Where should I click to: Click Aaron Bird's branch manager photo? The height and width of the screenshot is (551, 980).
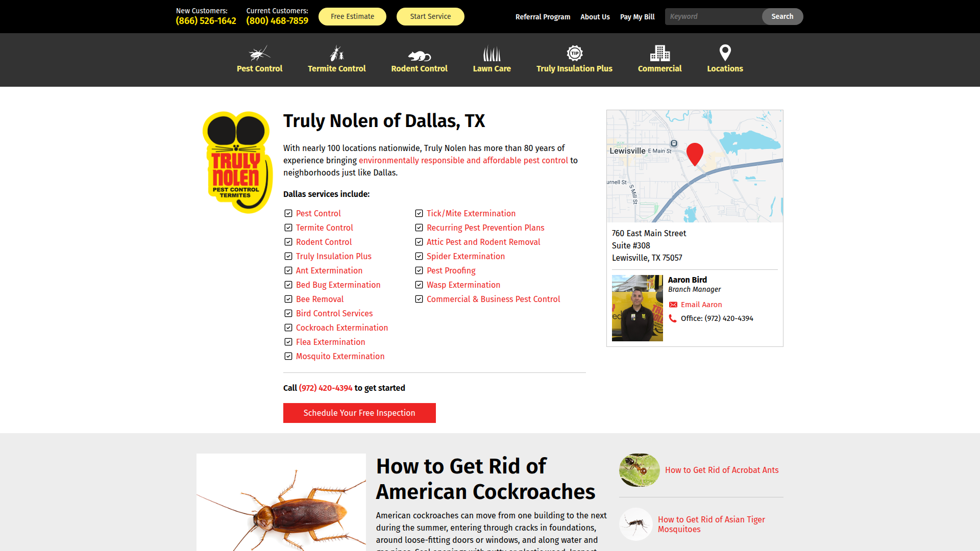(x=637, y=308)
